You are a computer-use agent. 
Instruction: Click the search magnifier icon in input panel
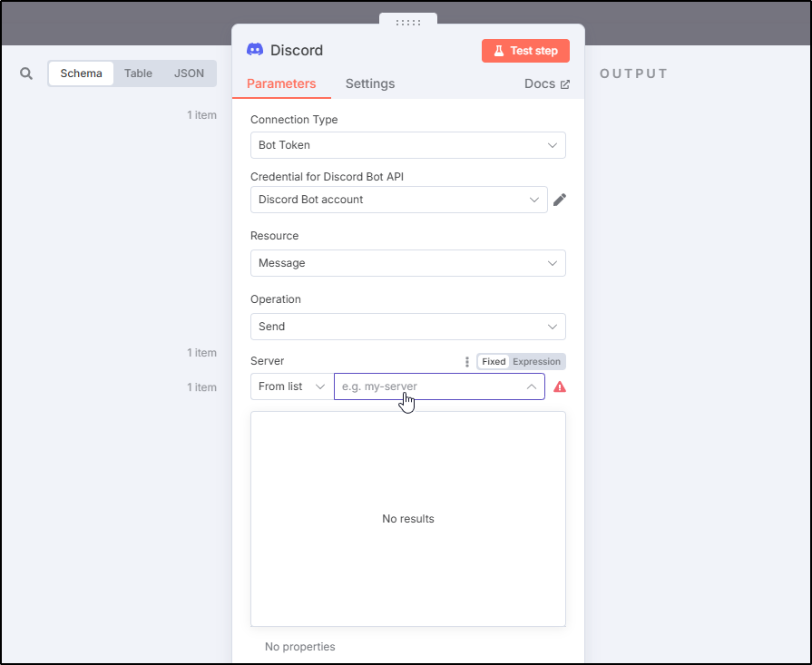[26, 73]
